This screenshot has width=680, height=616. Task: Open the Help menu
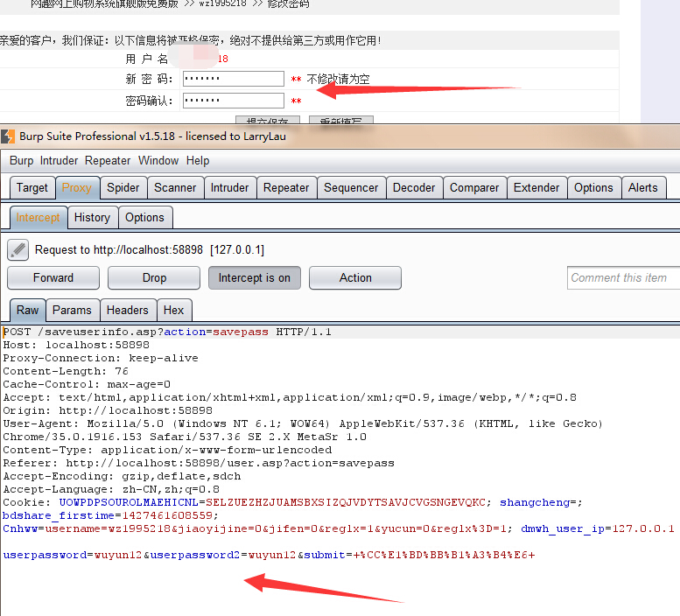[x=198, y=161]
